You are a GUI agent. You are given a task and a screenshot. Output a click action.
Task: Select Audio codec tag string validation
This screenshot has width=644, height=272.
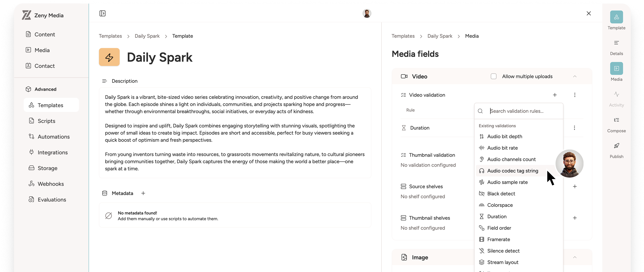[512, 171]
